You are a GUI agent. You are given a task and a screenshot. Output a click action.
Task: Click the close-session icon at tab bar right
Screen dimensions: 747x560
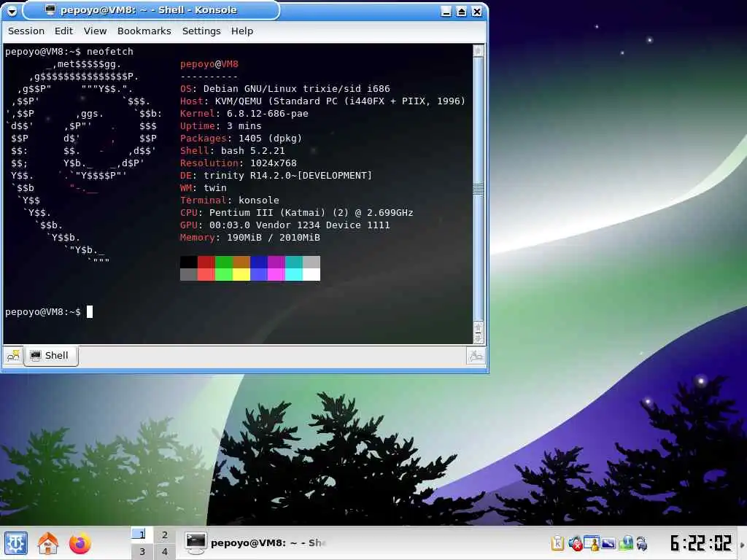[x=476, y=356]
